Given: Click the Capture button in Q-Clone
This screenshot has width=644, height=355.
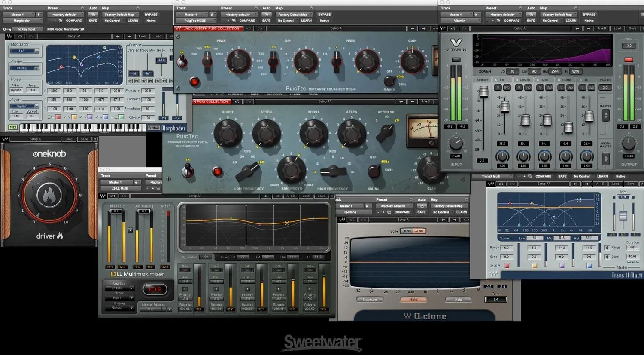Looking at the screenshot, I should click(x=370, y=300).
